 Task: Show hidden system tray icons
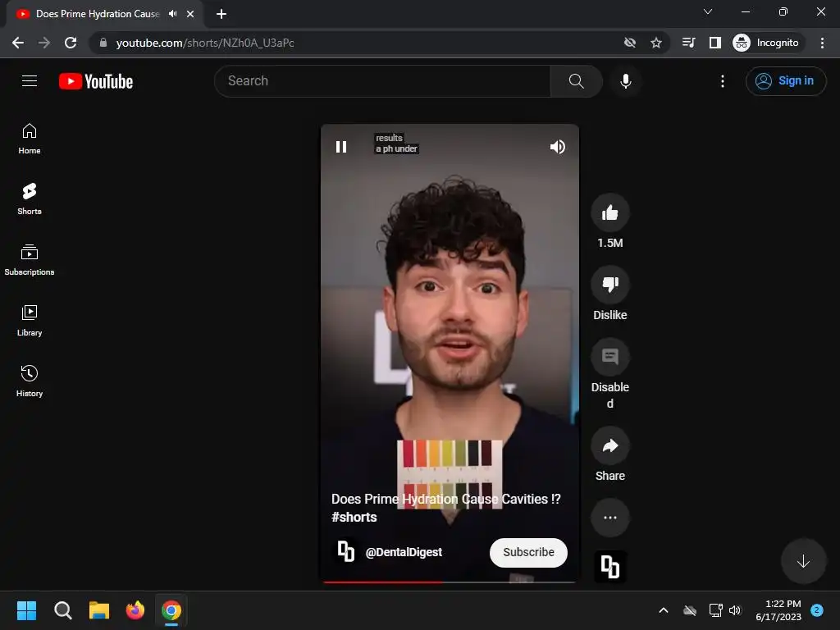663,610
